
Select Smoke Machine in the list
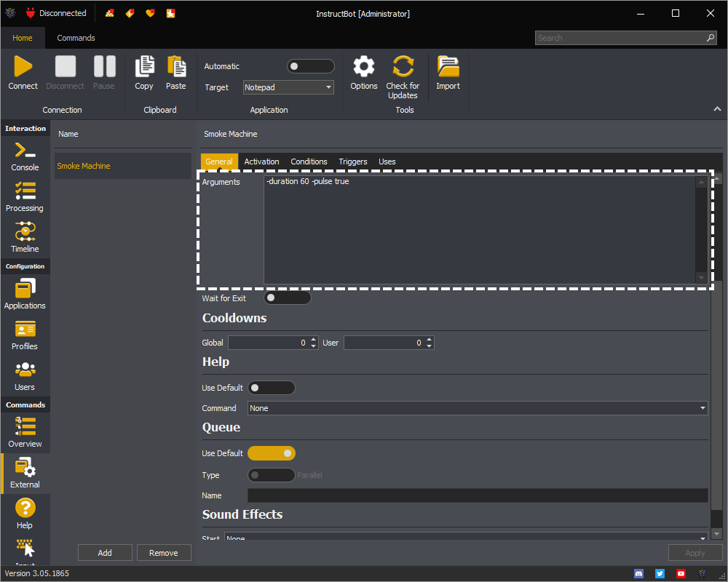tap(123, 166)
